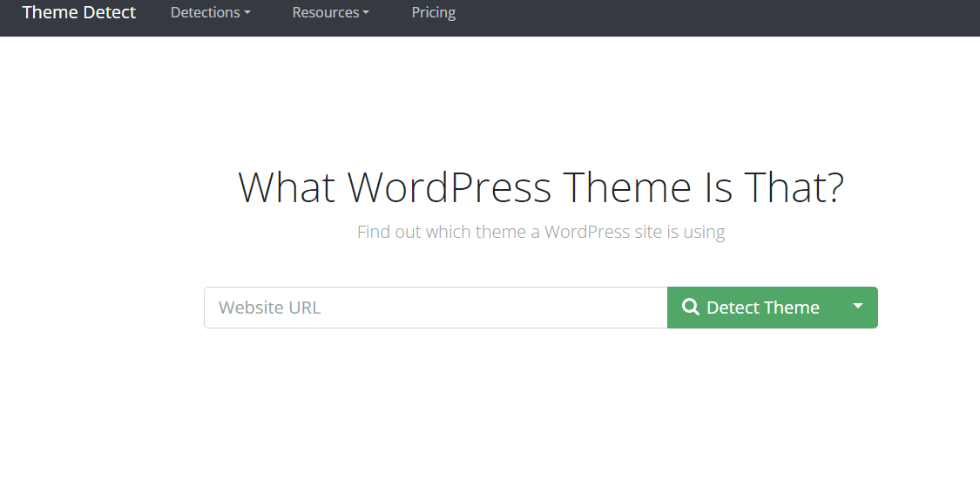Viewport: 980px width, 501px height.
Task: Click the Detect Theme button
Action: coord(753,308)
